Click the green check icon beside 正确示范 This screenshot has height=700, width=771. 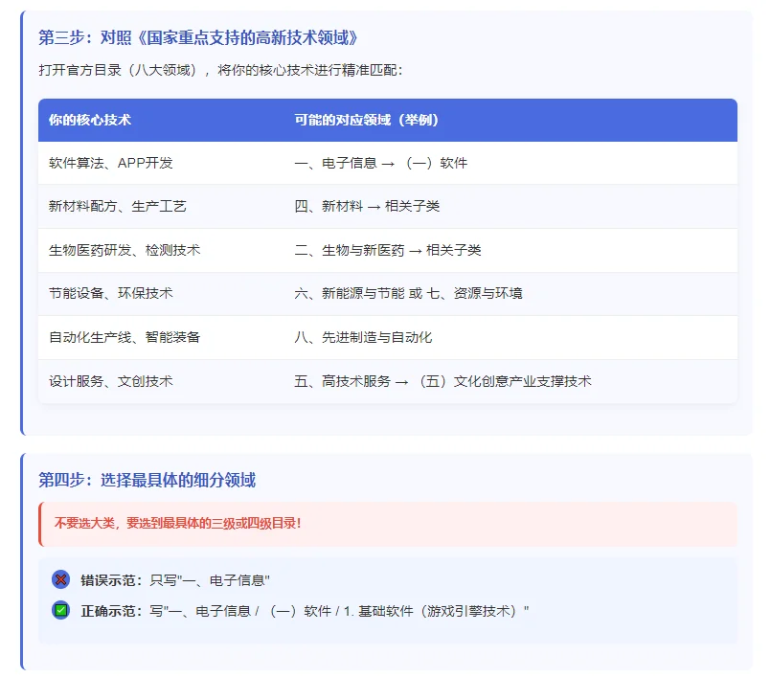(60, 610)
